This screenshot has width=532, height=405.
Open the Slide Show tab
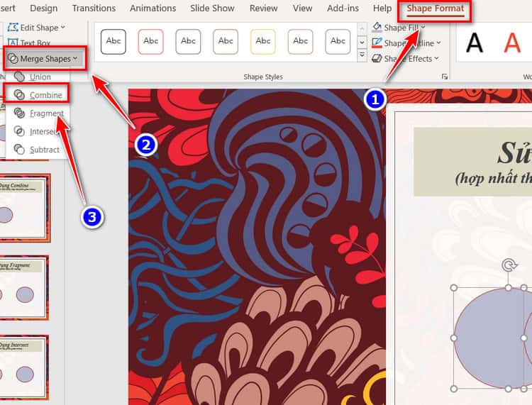tap(212, 8)
